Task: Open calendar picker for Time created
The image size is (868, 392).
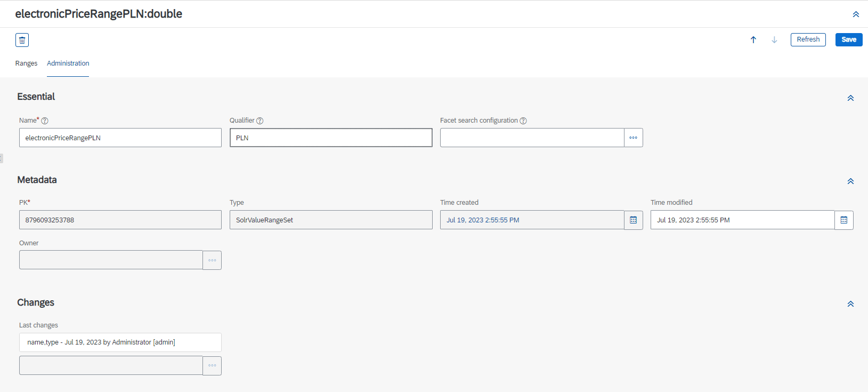Action: click(634, 220)
